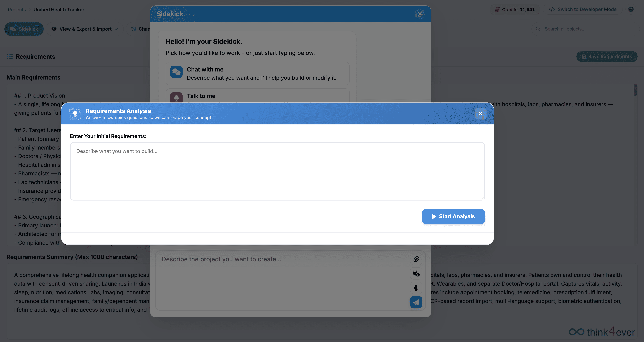
Task: Click the Save Requirements button
Action: [607, 56]
